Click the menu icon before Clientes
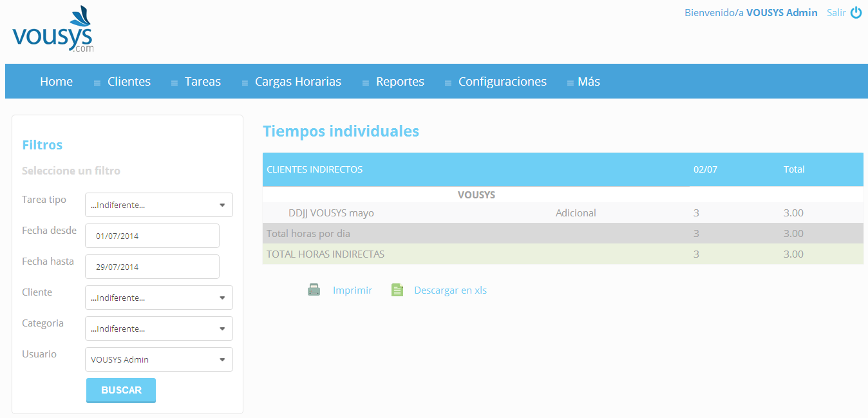This screenshot has height=418, width=868. (97, 83)
